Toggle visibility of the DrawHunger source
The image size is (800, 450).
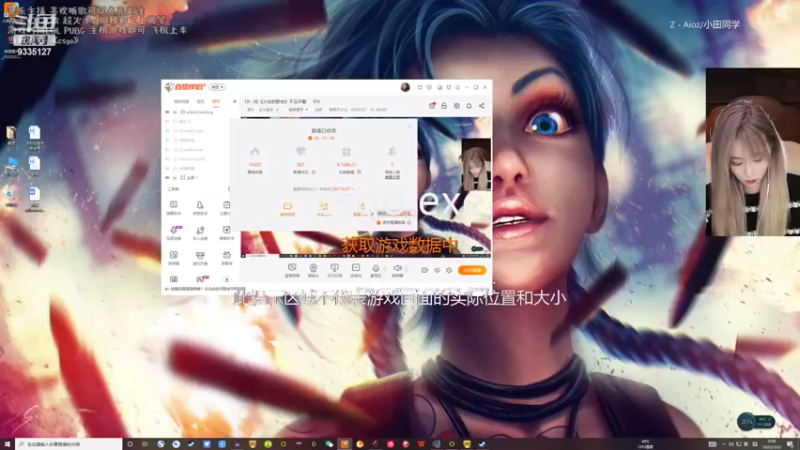(167, 131)
